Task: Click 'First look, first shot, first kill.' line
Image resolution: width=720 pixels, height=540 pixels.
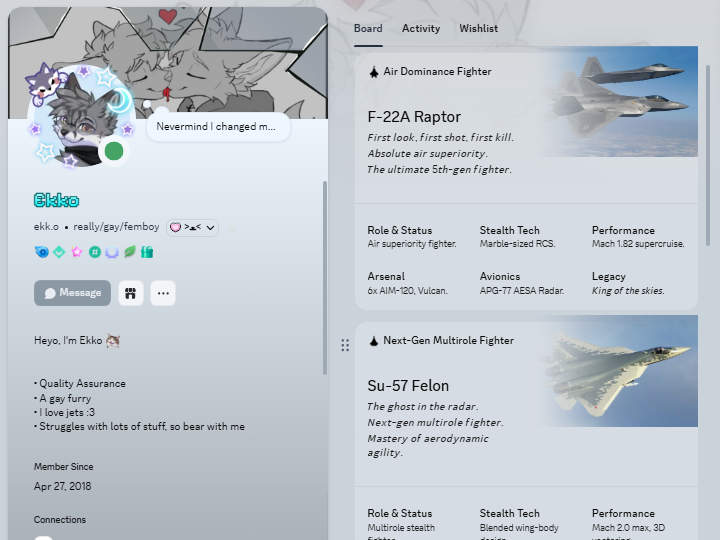Action: 441,137
